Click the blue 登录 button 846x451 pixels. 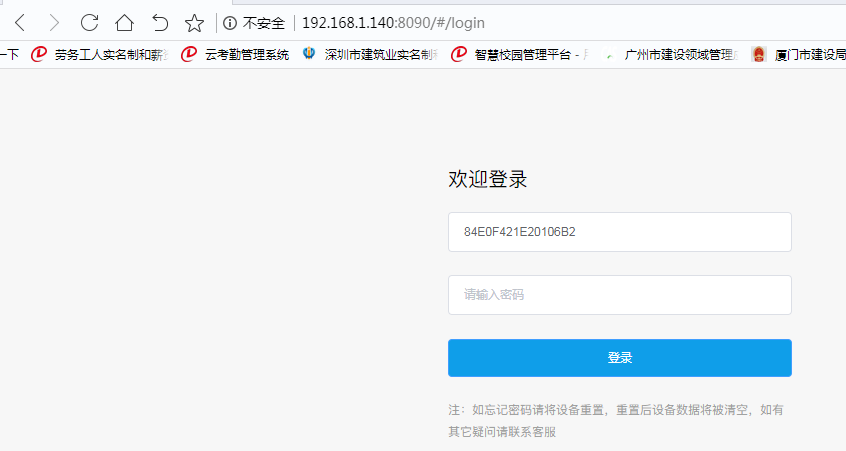[x=619, y=358]
